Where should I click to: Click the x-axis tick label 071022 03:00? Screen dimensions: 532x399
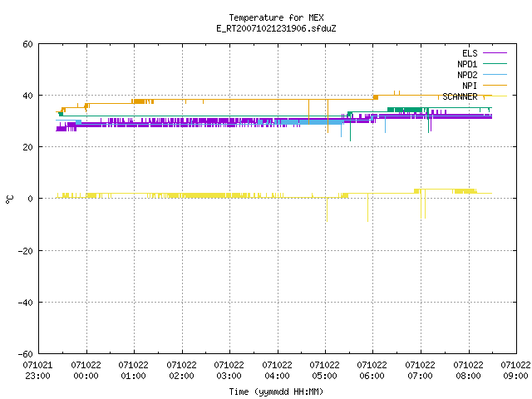(229, 371)
